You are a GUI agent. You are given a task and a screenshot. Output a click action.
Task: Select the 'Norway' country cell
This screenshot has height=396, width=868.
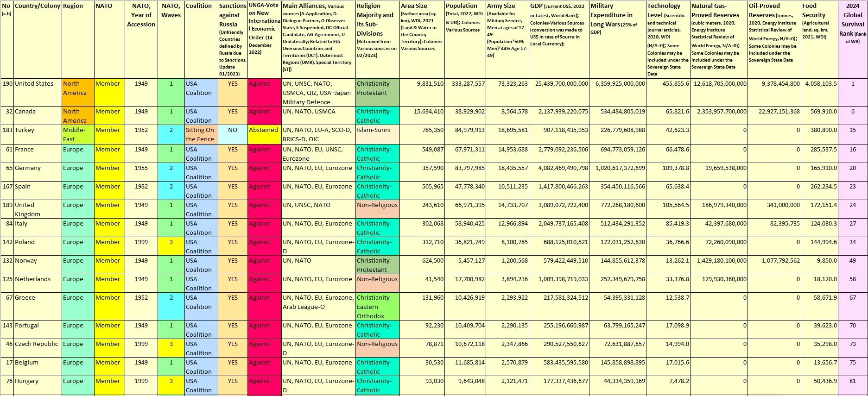pyautogui.click(x=38, y=265)
